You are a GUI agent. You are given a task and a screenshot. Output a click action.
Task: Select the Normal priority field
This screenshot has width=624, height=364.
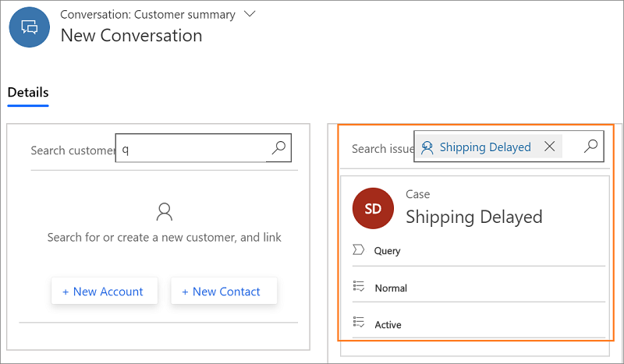391,288
